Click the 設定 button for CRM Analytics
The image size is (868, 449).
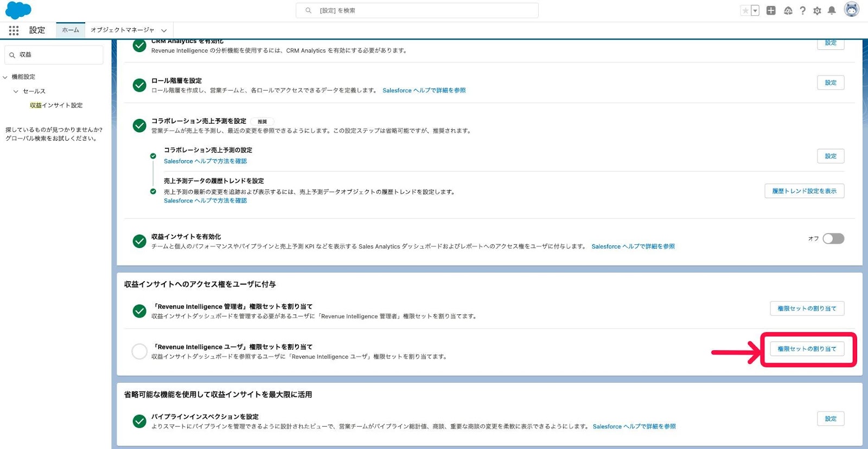coord(831,43)
